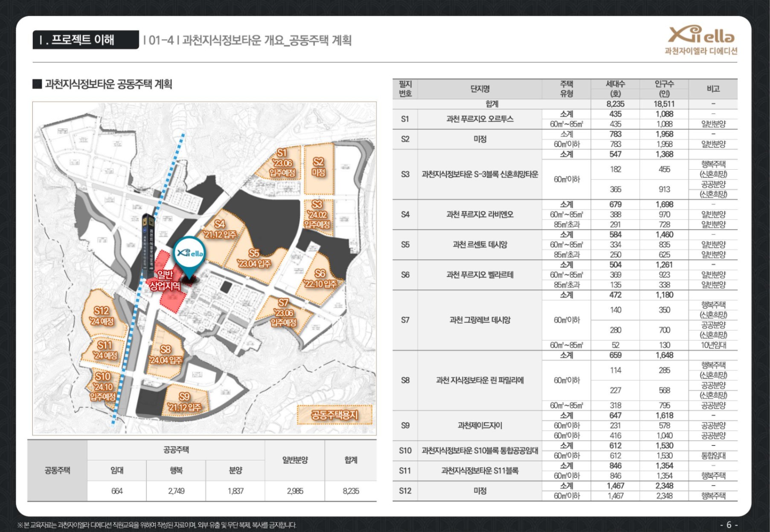Click the 필지번호 column header

[x=405, y=89]
